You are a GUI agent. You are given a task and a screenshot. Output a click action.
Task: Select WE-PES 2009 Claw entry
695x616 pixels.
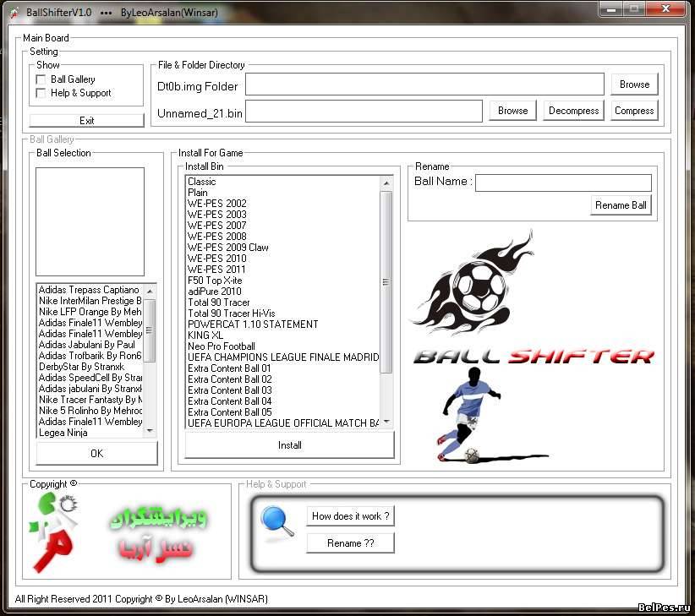pos(282,248)
